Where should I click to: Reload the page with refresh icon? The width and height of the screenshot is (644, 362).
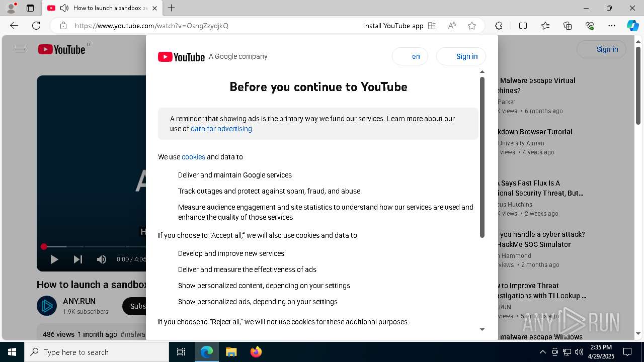click(36, 26)
